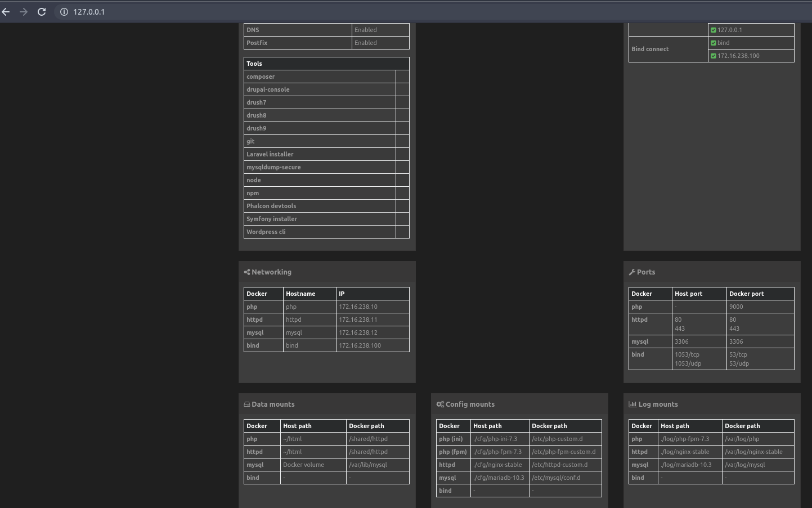Viewport: 812px width, 508px height.
Task: Select the node tool row
Action: tap(326, 180)
